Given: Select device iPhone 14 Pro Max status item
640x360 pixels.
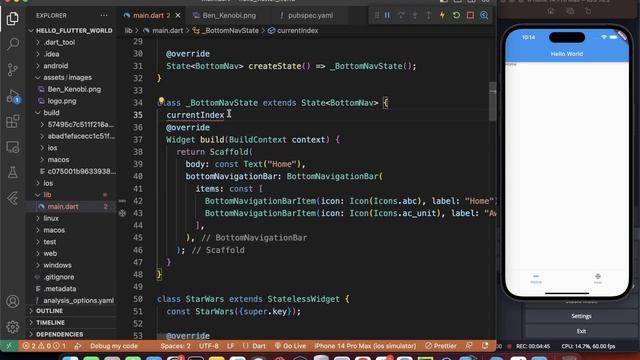Looking at the screenshot, I should point(365,346).
